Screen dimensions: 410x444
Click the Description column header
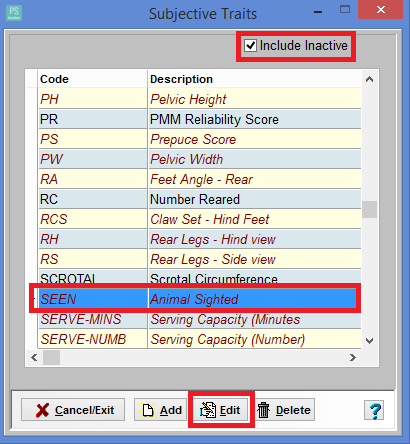click(x=254, y=79)
